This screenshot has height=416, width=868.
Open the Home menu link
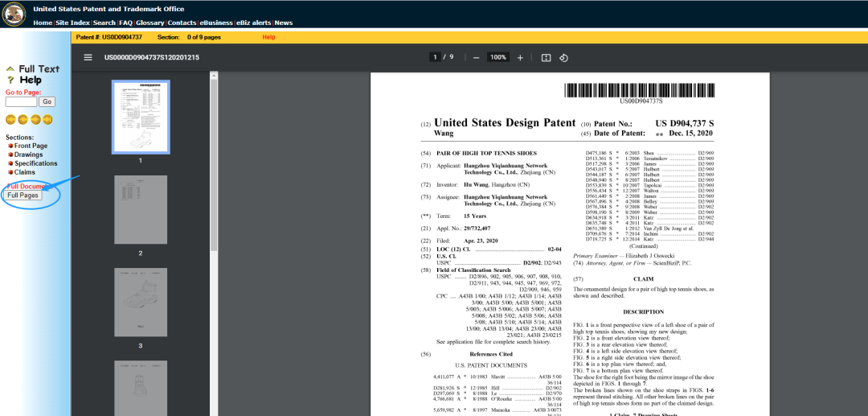pyautogui.click(x=42, y=23)
